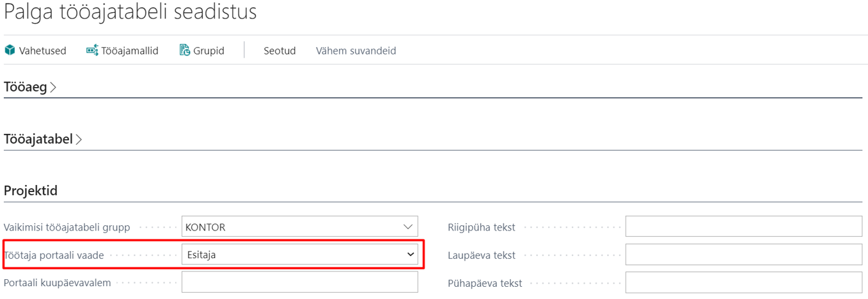Open the Töötaja portaali vaade dropdown

[x=299, y=255]
